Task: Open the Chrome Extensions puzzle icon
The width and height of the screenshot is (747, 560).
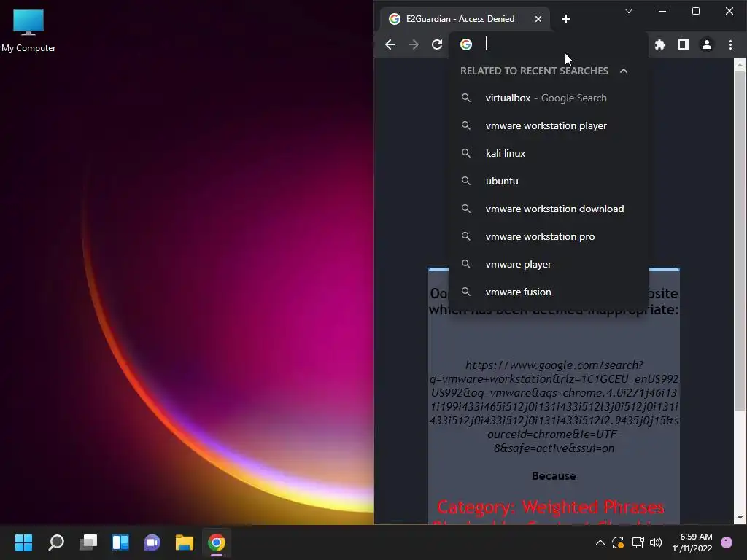Action: point(659,44)
